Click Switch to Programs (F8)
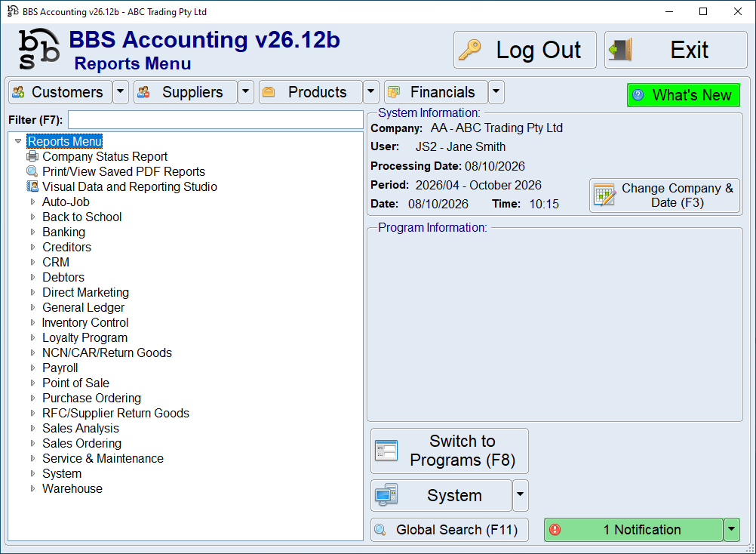 450,451
